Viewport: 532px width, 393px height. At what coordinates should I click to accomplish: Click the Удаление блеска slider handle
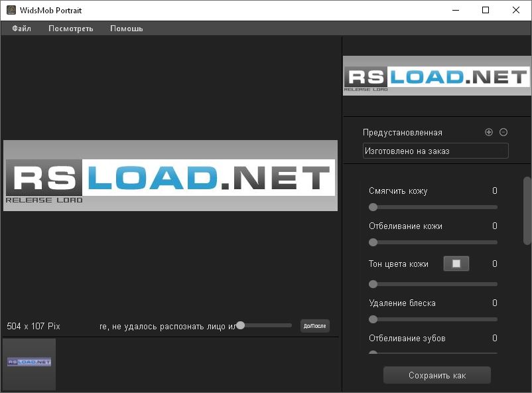[x=373, y=319]
